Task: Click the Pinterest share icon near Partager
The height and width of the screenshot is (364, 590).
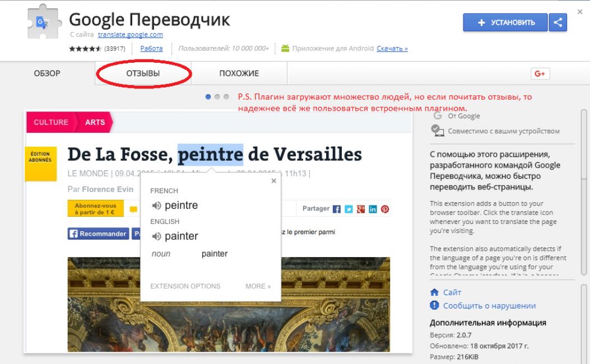Action: [x=385, y=209]
